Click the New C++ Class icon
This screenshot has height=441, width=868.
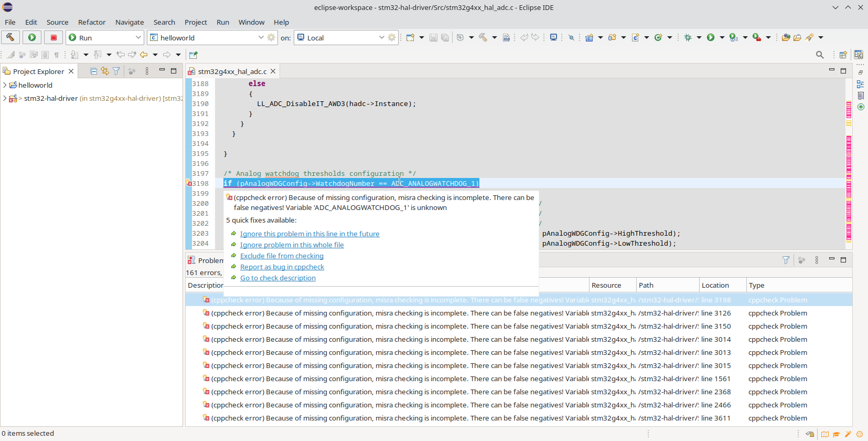tap(658, 37)
